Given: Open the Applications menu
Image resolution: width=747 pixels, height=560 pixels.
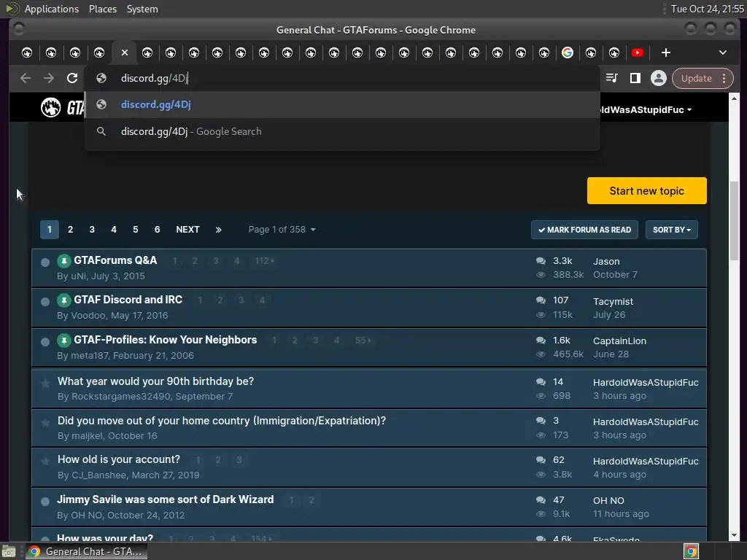Looking at the screenshot, I should [x=52, y=9].
